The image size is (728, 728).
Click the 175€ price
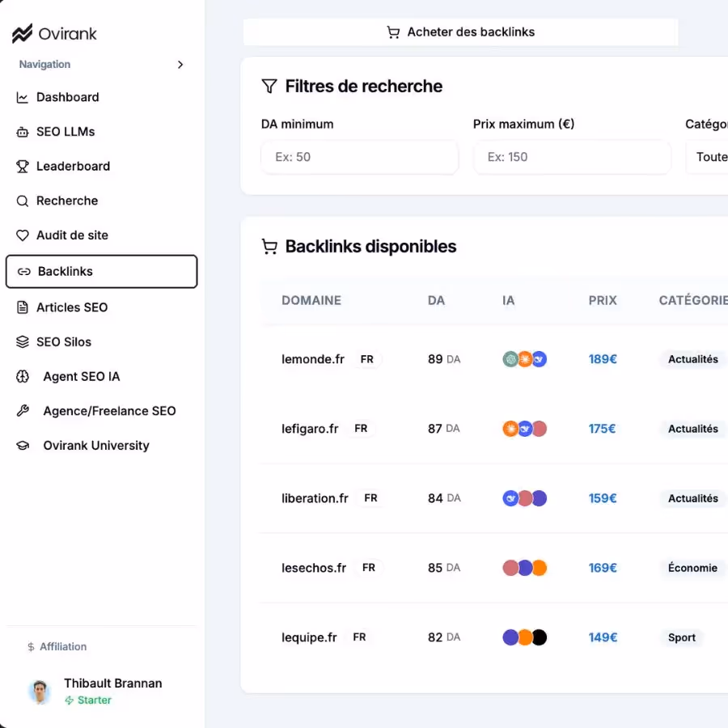pos(602,429)
